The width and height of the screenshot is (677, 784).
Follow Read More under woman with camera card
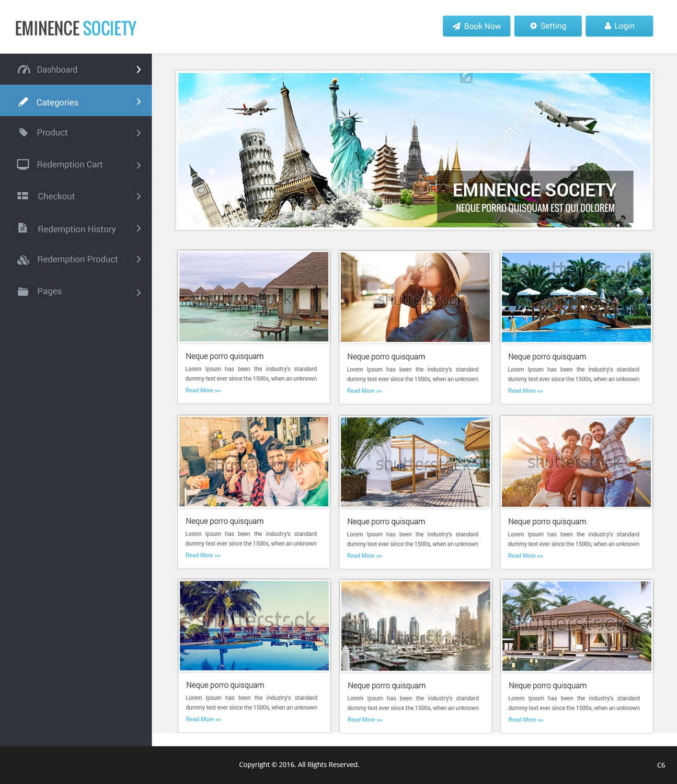(364, 391)
